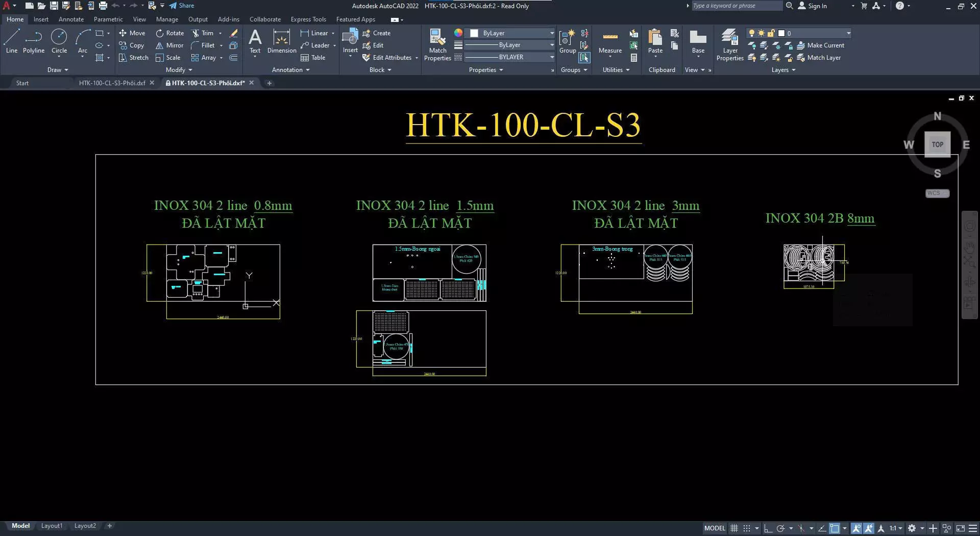Screen dimensions: 980x536
Task: Toggle polar tracking
Action: 780,528
